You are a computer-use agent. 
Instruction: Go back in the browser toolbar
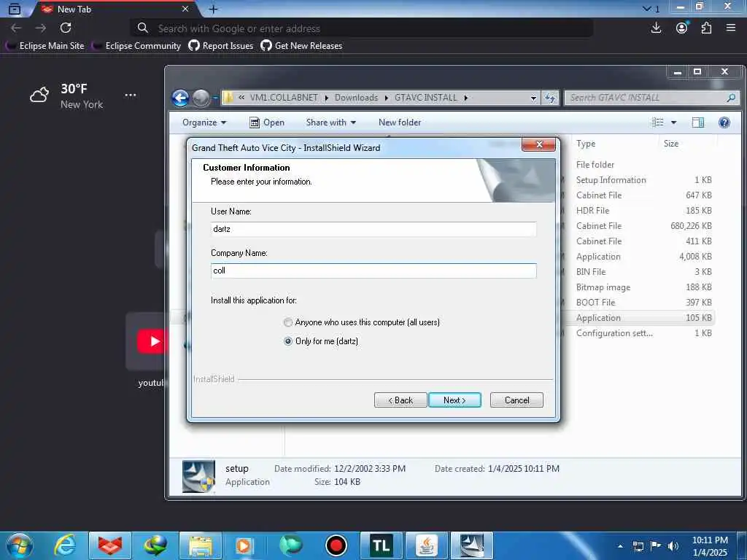point(16,28)
